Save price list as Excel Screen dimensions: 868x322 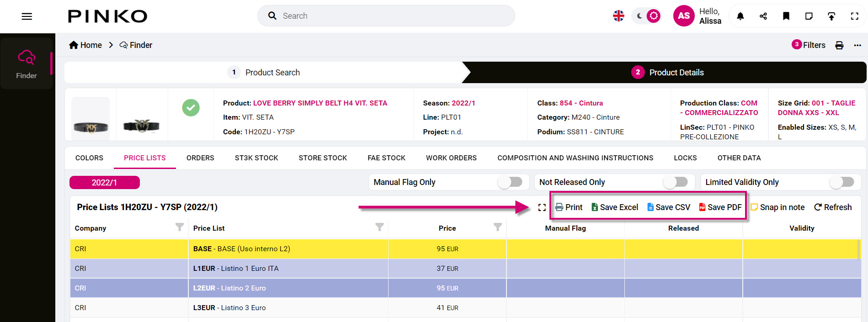coord(615,207)
